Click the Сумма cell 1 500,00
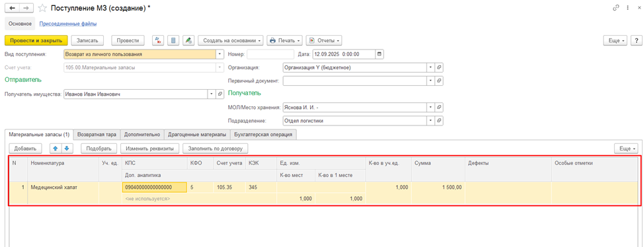The image size is (644, 247). [x=438, y=187]
